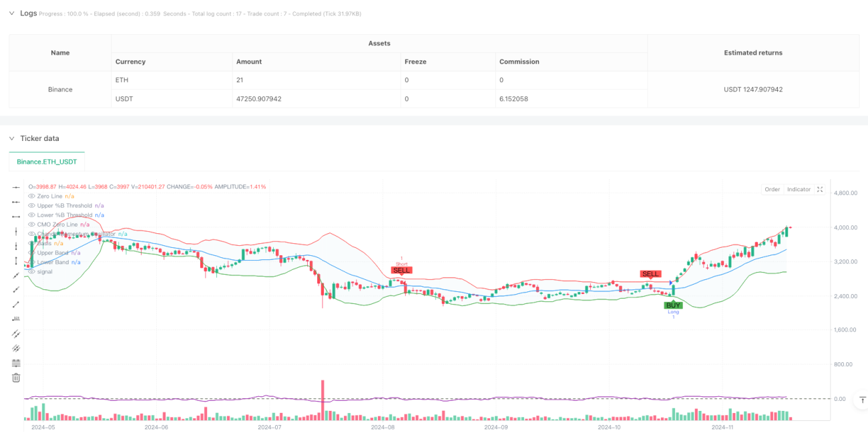
Task: Toggle visibility of Upper %B Threshold
Action: click(31, 205)
